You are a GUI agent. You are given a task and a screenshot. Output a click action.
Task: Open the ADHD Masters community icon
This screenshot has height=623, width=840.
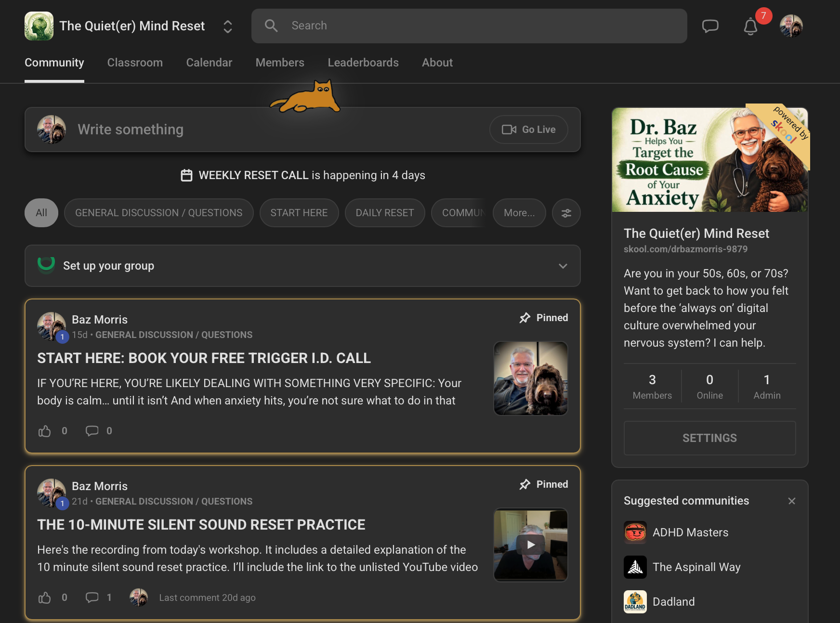(635, 532)
